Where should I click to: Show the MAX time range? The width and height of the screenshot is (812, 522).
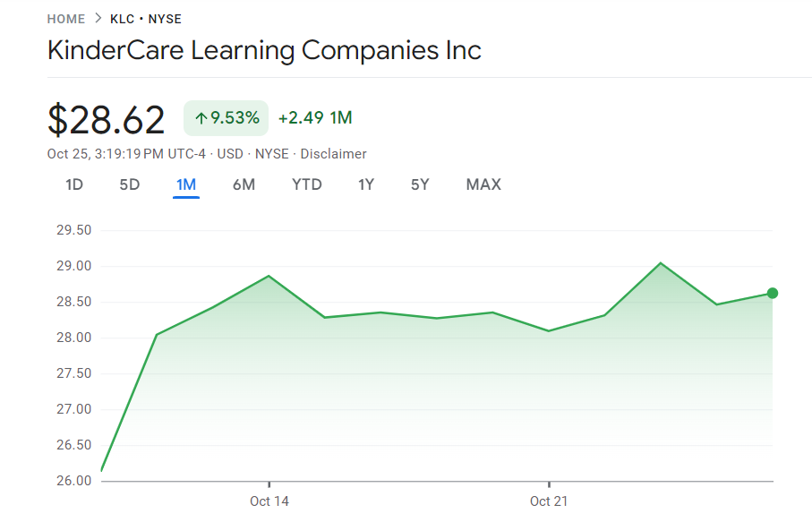(483, 185)
